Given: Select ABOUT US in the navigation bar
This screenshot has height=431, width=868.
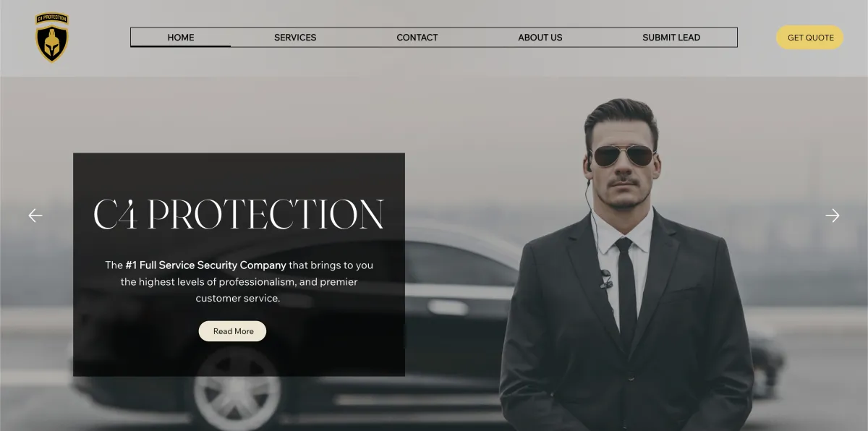Looking at the screenshot, I should coord(540,38).
